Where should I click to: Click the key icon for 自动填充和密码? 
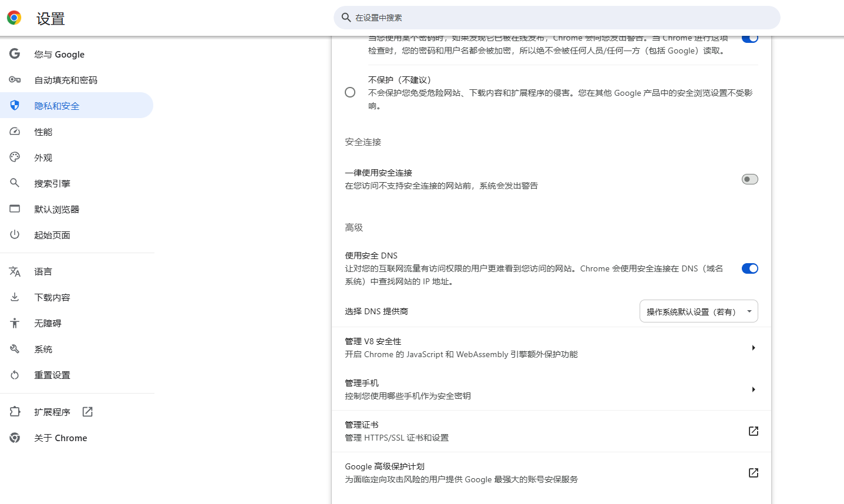click(15, 80)
